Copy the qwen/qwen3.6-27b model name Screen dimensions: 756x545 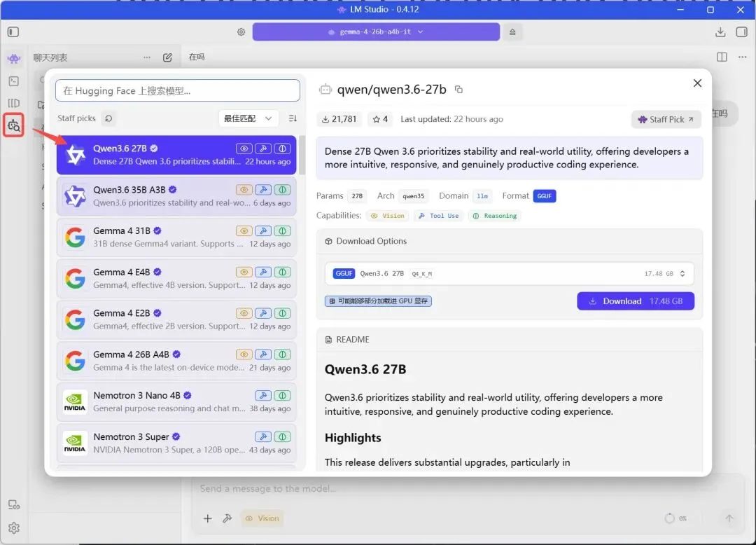click(x=459, y=90)
